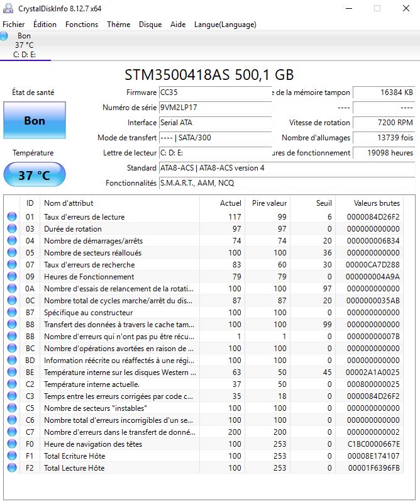Click status orb for attribute 01 read error rate
This screenshot has height=504, width=420.
tap(12, 217)
